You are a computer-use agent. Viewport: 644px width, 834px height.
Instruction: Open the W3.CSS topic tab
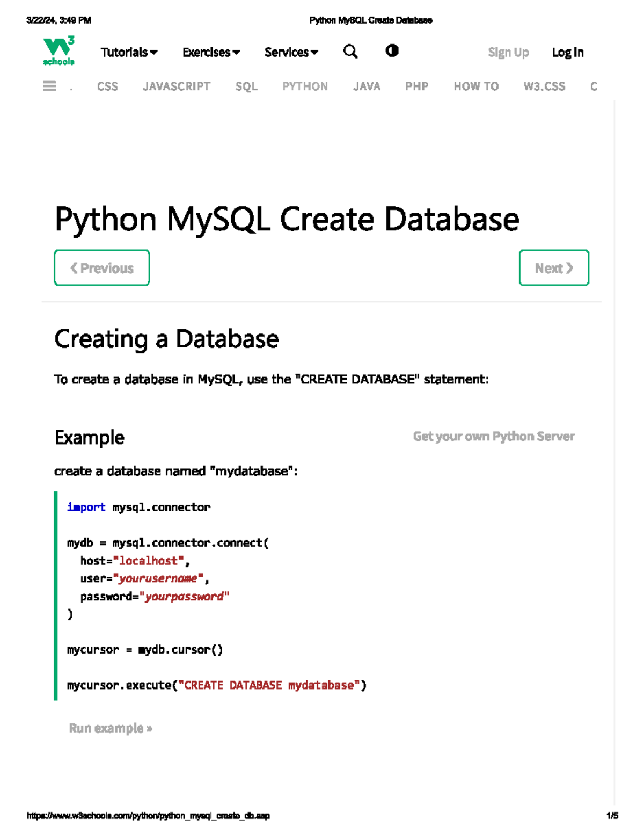tap(544, 86)
